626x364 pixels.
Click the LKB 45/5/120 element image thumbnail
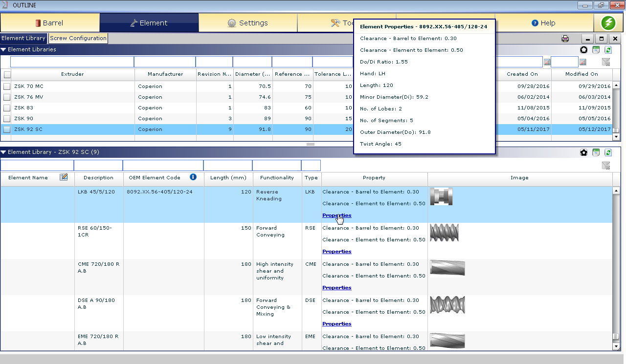[x=441, y=196]
